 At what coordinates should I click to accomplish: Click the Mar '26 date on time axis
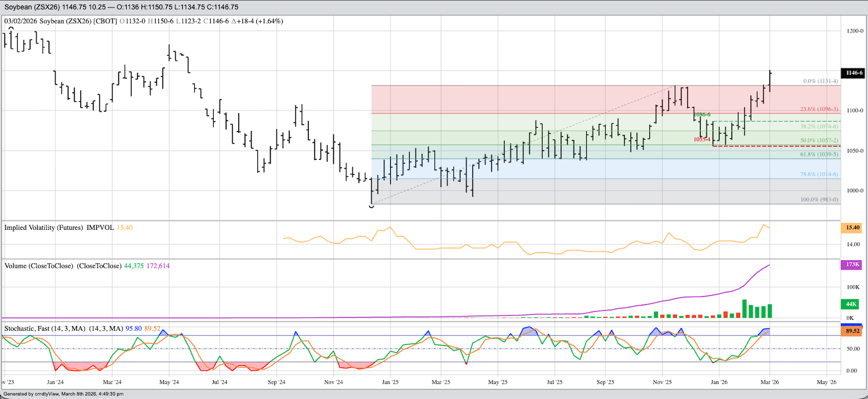769,382
